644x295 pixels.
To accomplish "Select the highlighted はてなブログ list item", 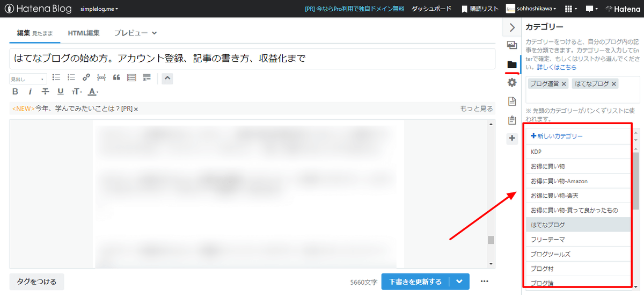I will click(x=577, y=225).
